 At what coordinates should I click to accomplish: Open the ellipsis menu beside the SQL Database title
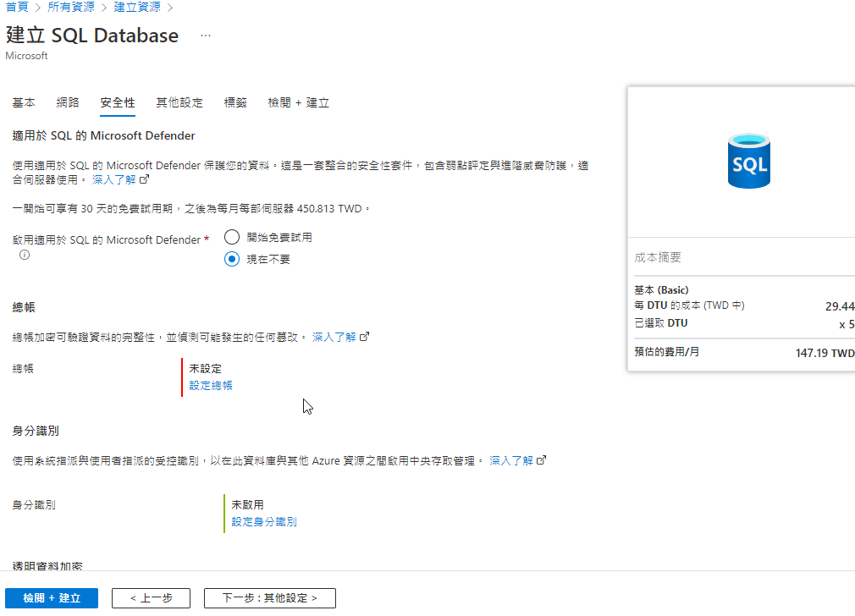coord(206,36)
